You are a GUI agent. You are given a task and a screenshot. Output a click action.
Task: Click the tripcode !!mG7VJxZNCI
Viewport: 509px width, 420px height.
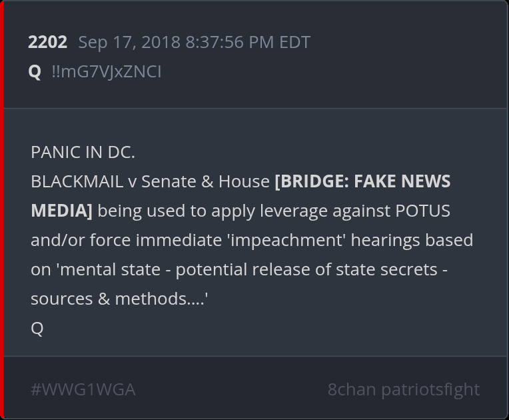click(106, 71)
